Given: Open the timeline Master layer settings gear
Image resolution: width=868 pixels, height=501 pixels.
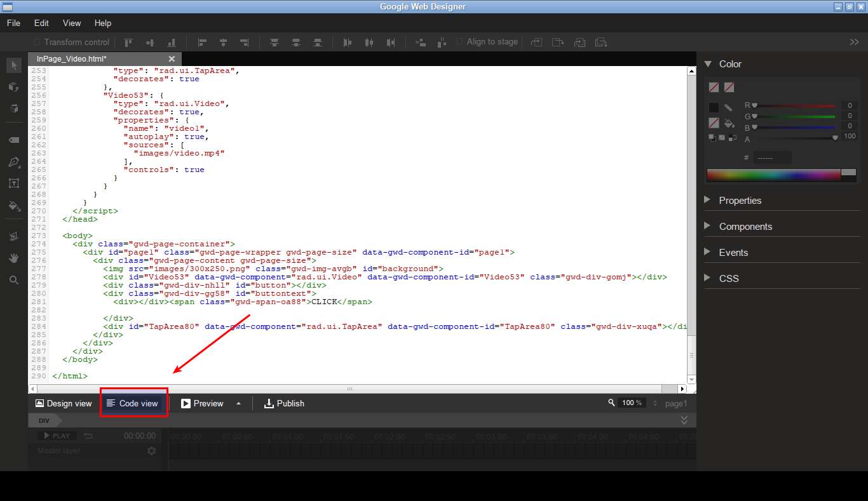Looking at the screenshot, I should (151, 451).
